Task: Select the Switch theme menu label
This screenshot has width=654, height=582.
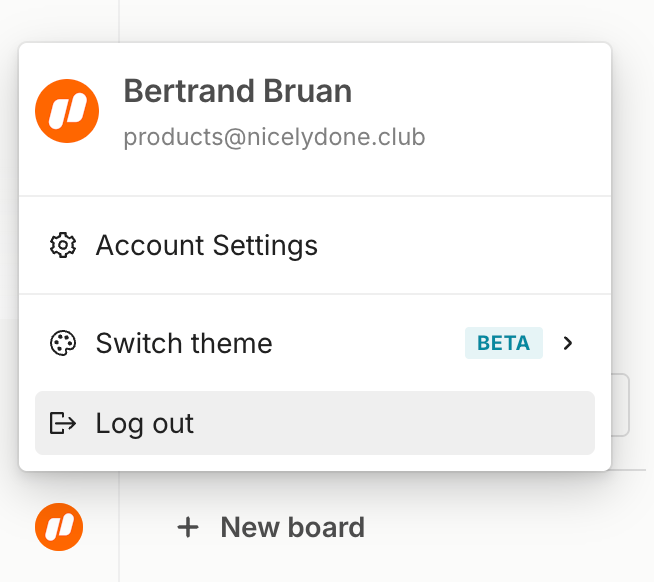Action: 184,344
